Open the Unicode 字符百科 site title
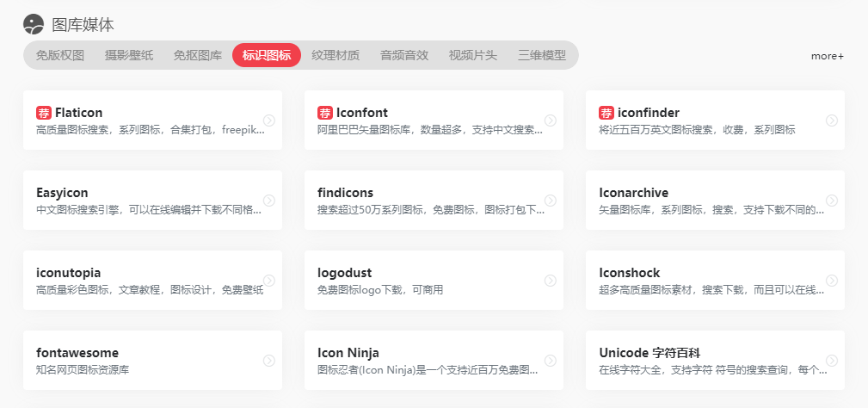This screenshot has width=868, height=408. [649, 353]
